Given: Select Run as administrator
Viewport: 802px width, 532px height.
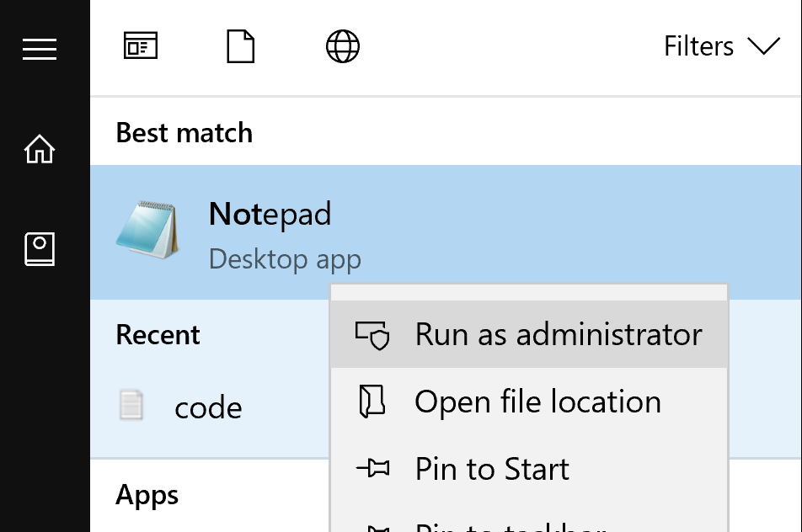Looking at the screenshot, I should click(529, 334).
